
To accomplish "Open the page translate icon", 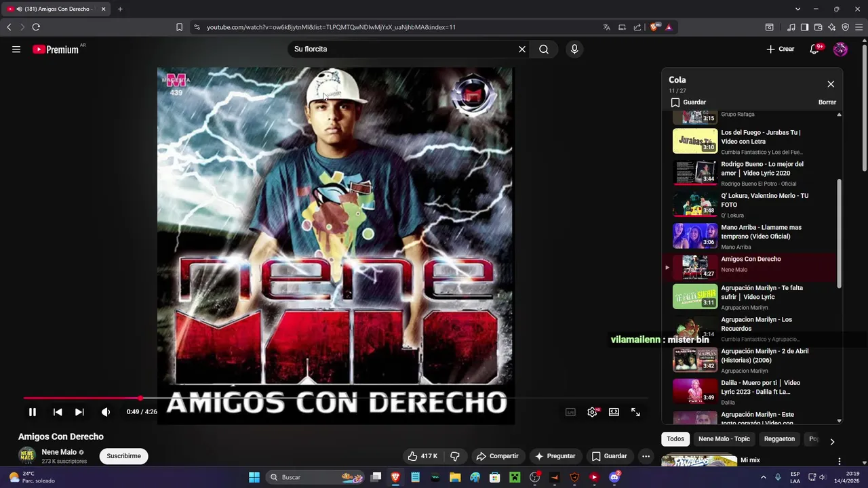I will pyautogui.click(x=606, y=27).
